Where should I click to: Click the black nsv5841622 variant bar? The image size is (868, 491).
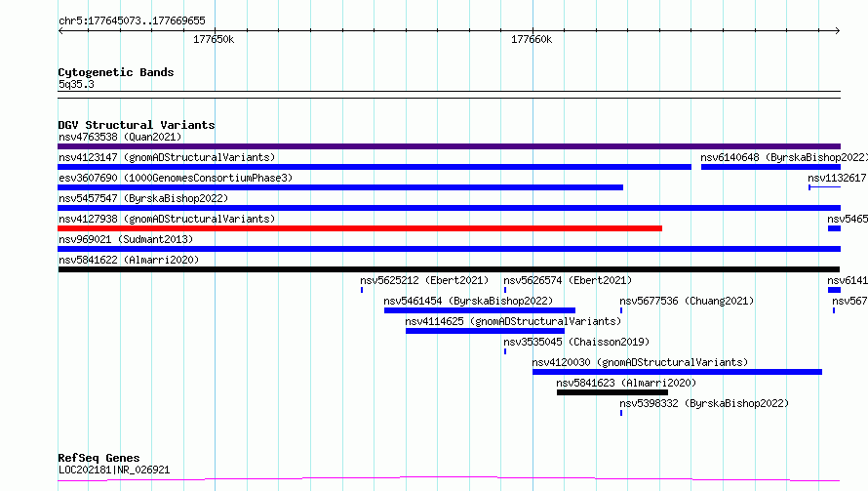pyautogui.click(x=449, y=269)
